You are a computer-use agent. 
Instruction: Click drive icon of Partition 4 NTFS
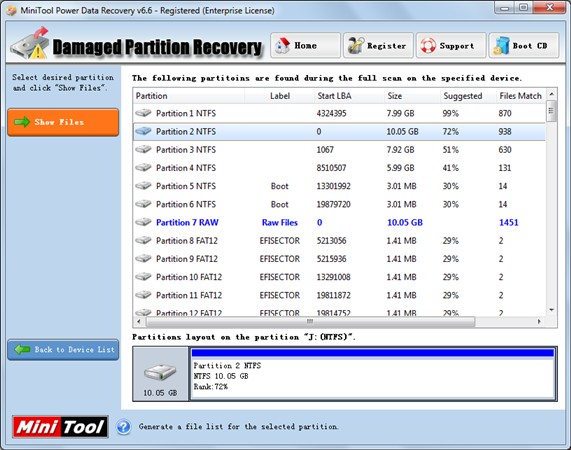pos(143,167)
